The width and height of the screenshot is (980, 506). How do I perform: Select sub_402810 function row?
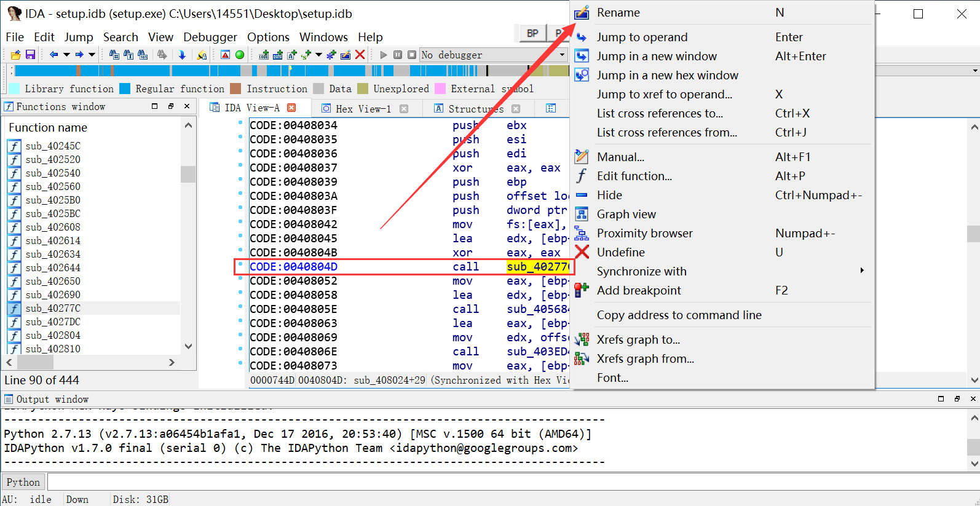coord(93,349)
